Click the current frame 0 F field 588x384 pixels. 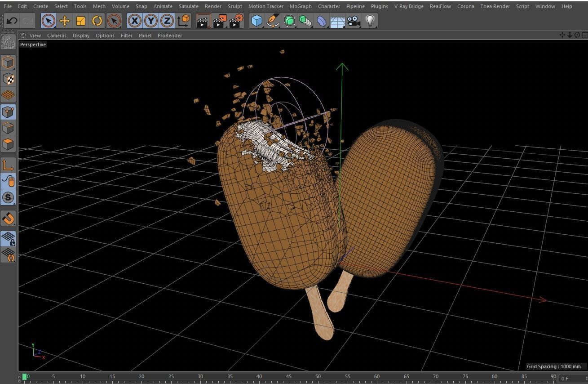click(573, 379)
